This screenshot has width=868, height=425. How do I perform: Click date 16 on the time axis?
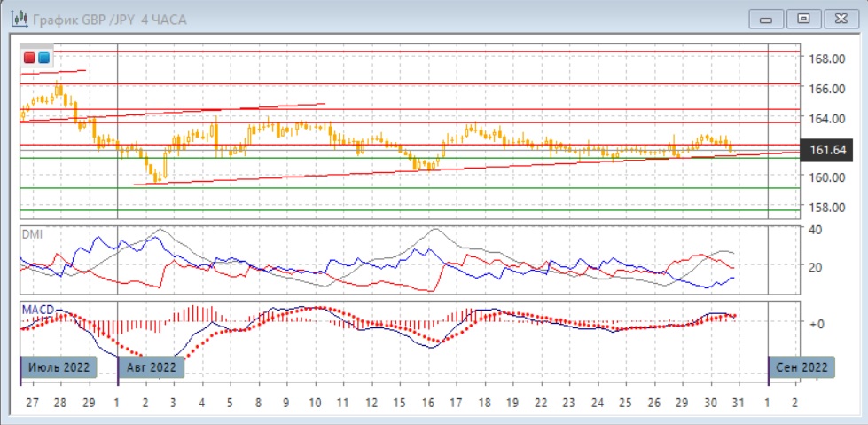tap(427, 402)
